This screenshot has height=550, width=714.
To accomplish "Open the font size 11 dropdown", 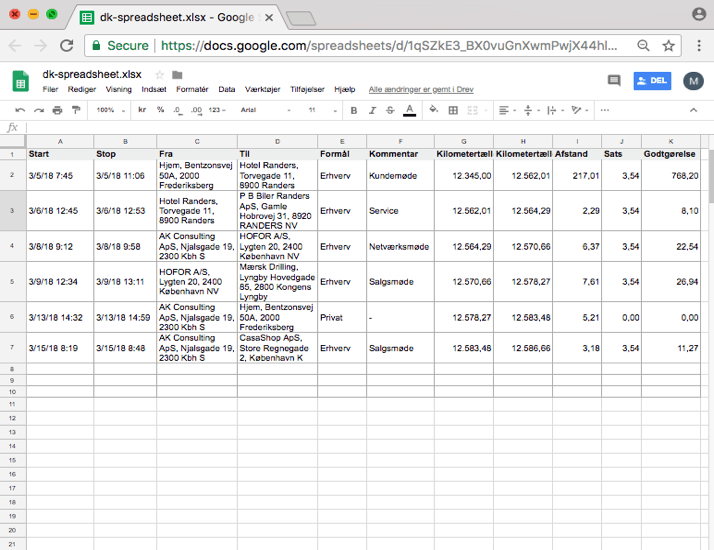I will click(x=322, y=110).
